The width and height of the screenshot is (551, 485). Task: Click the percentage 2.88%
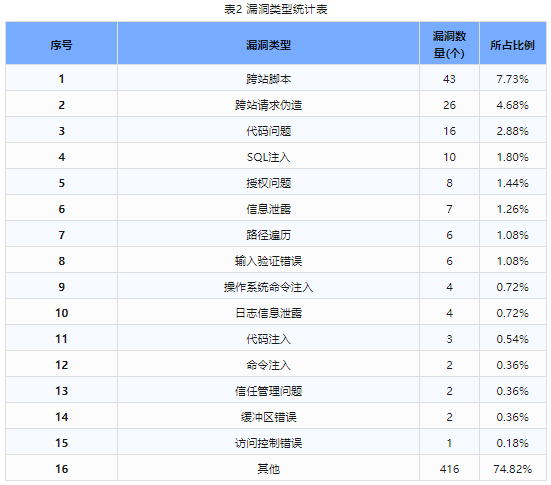click(512, 131)
